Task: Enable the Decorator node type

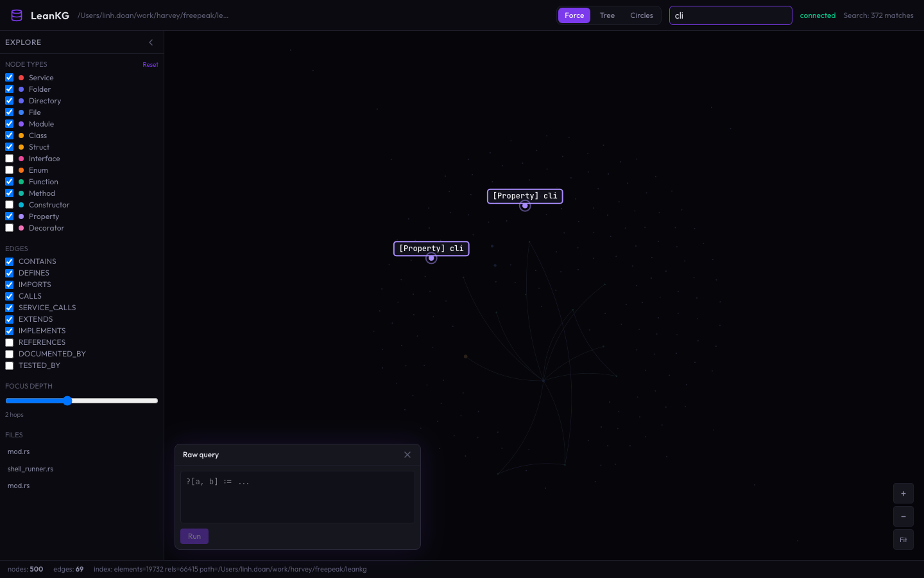Action: point(9,228)
